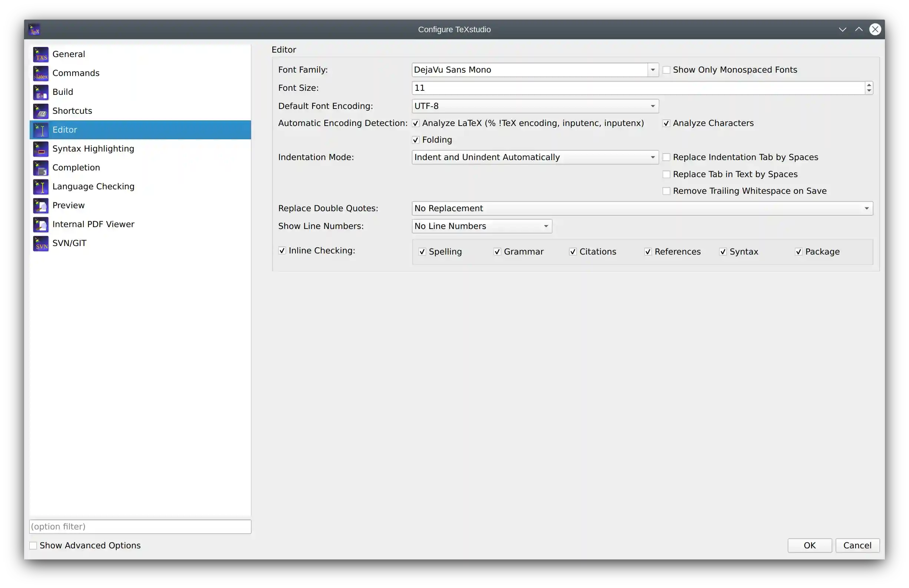Increase Font Size using the stepper
This screenshot has width=909, height=588.
869,85
